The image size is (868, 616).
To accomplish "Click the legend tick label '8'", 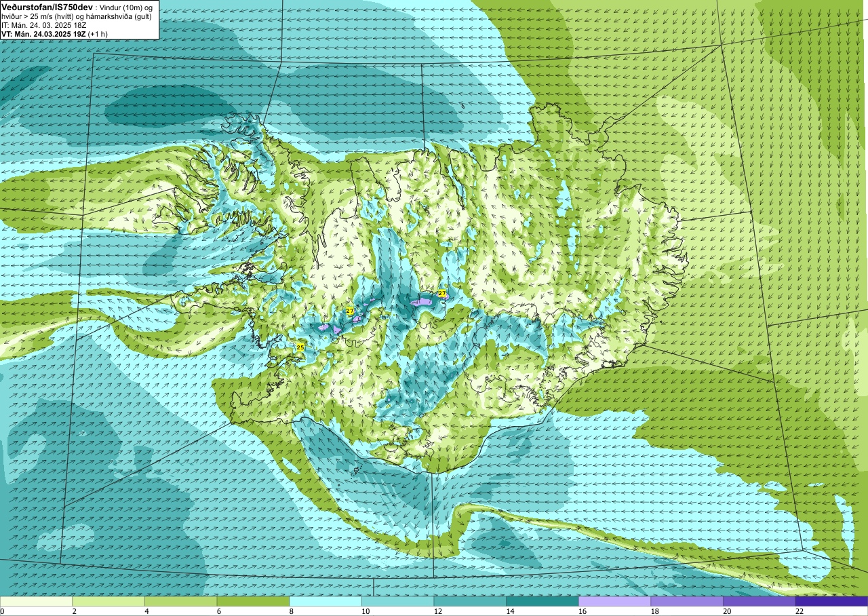I will (291, 611).
